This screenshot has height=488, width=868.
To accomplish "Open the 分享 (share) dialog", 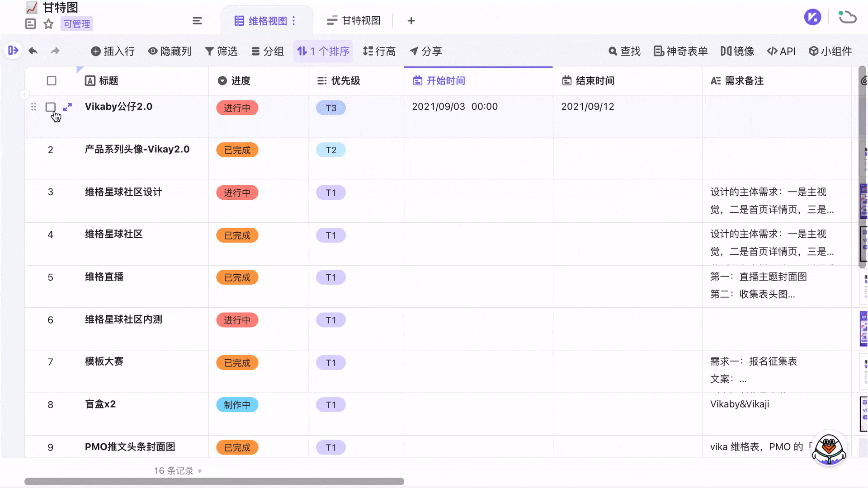I will pos(425,51).
